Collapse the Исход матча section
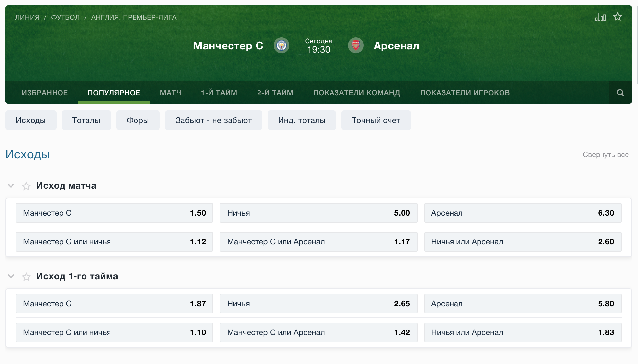Image resolution: width=638 pixels, height=364 pixels. 11,186
